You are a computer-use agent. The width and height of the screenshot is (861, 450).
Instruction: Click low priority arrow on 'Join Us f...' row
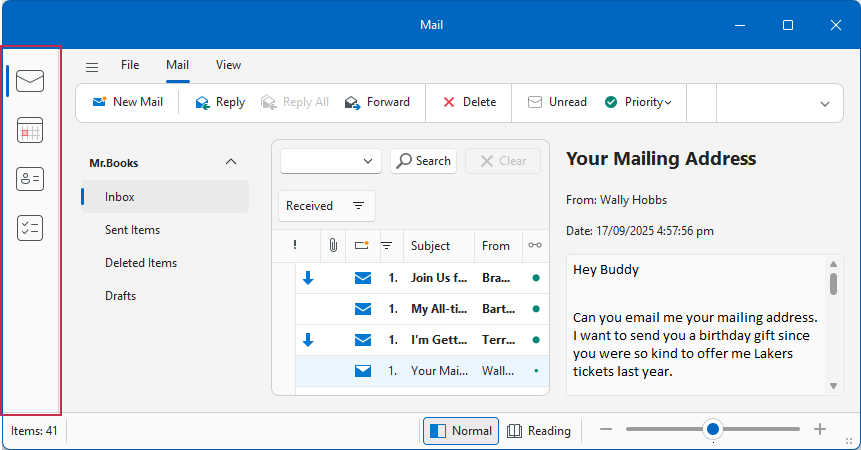tap(308, 278)
